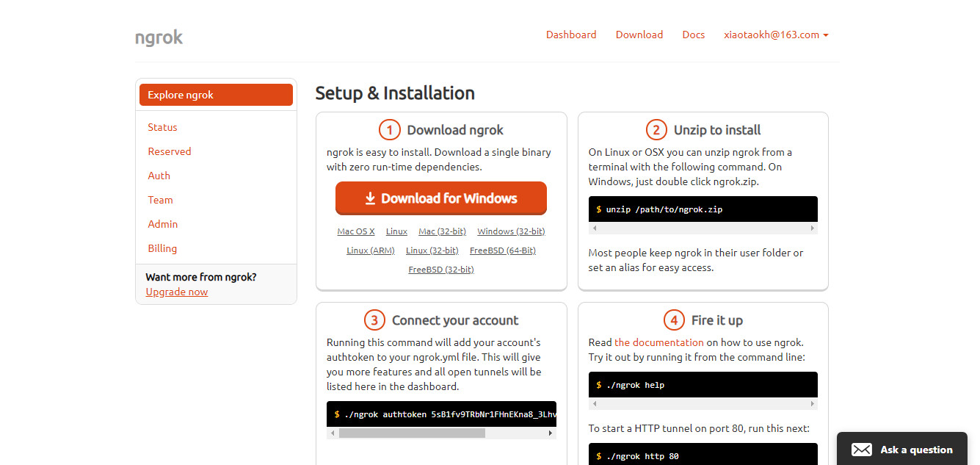Viewport: 980px width, 465px height.
Task: Click right scroll arrow under authtoken command
Action: point(551,433)
